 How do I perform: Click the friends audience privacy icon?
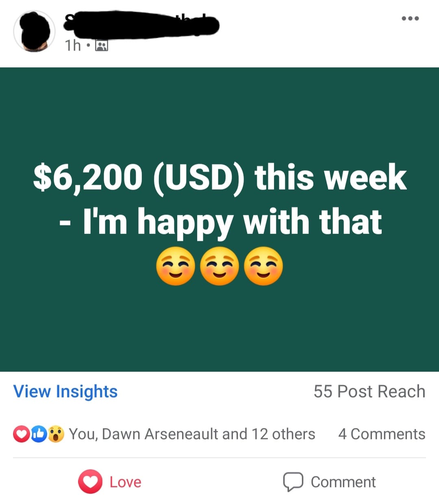pyautogui.click(x=101, y=46)
